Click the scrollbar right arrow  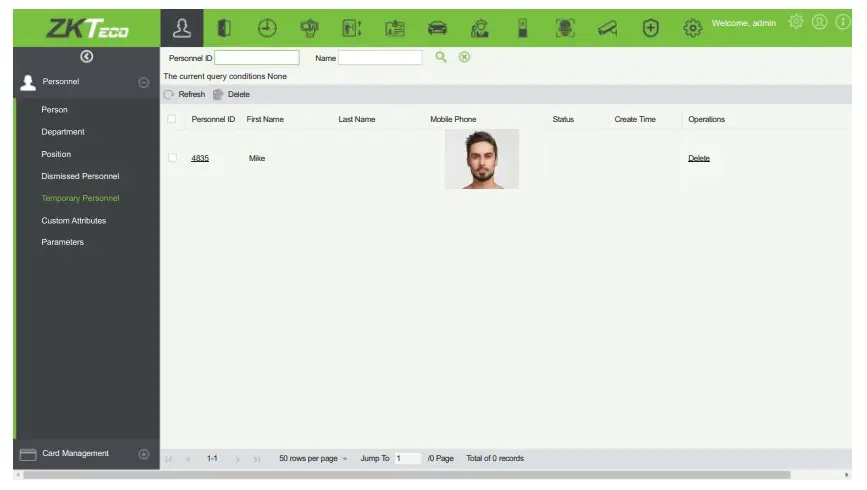coord(847,475)
